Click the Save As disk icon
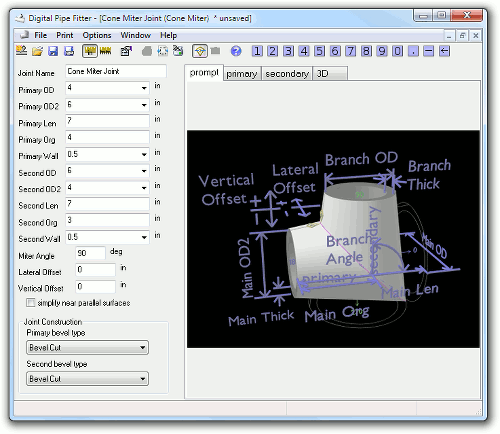The image size is (500, 434). click(x=69, y=51)
